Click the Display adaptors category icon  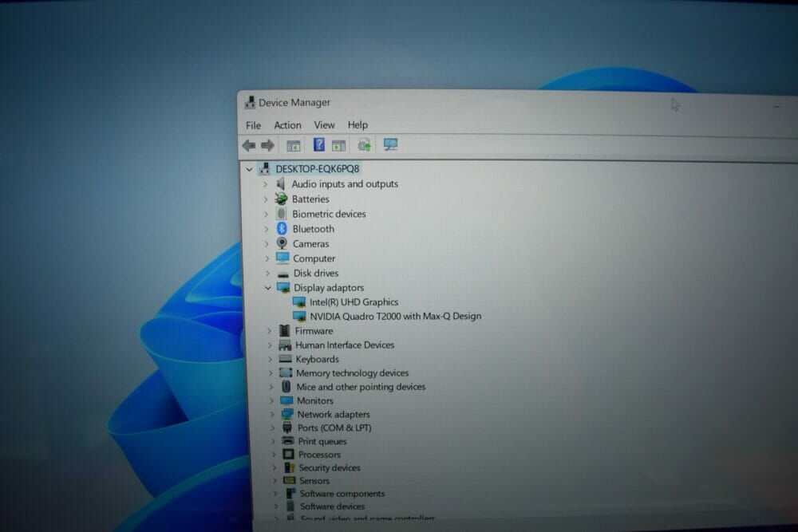[x=283, y=287]
